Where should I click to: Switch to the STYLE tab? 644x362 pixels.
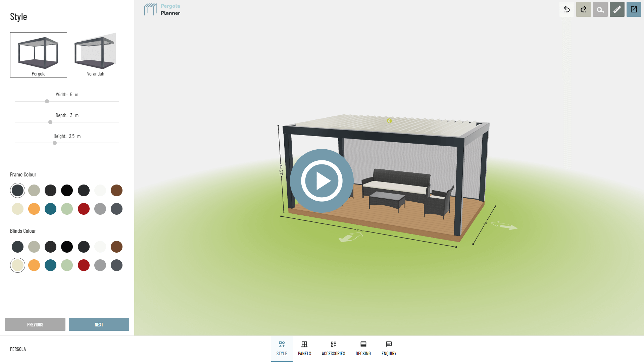tap(282, 349)
